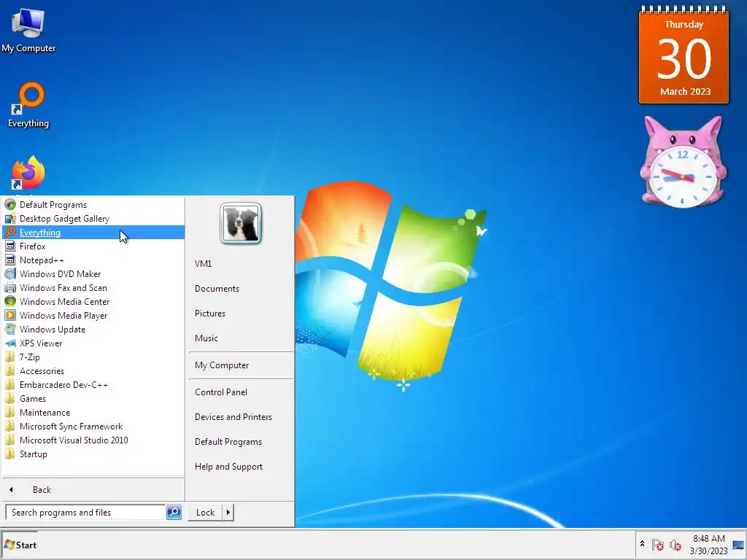Click the Notepad++ entry icon

(10, 260)
